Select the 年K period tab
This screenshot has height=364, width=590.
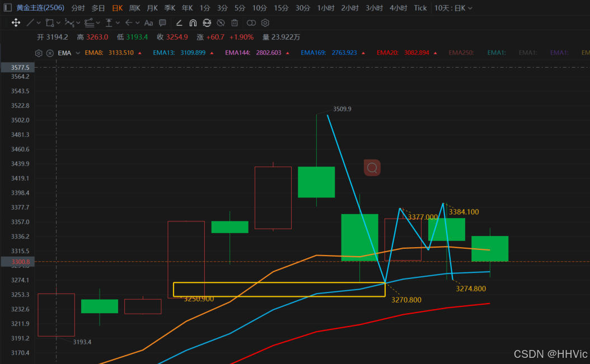(x=188, y=8)
